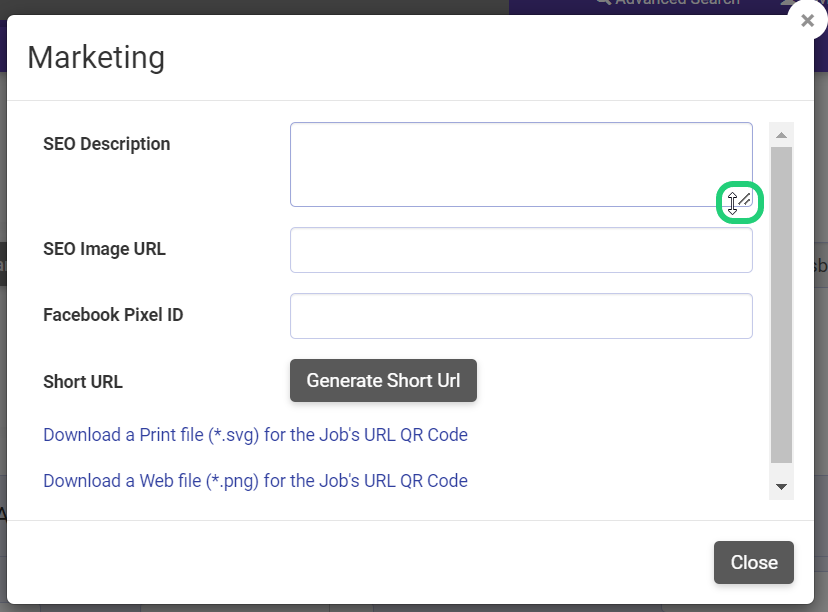Click the SEO Image URL label
828x612 pixels.
[105, 249]
